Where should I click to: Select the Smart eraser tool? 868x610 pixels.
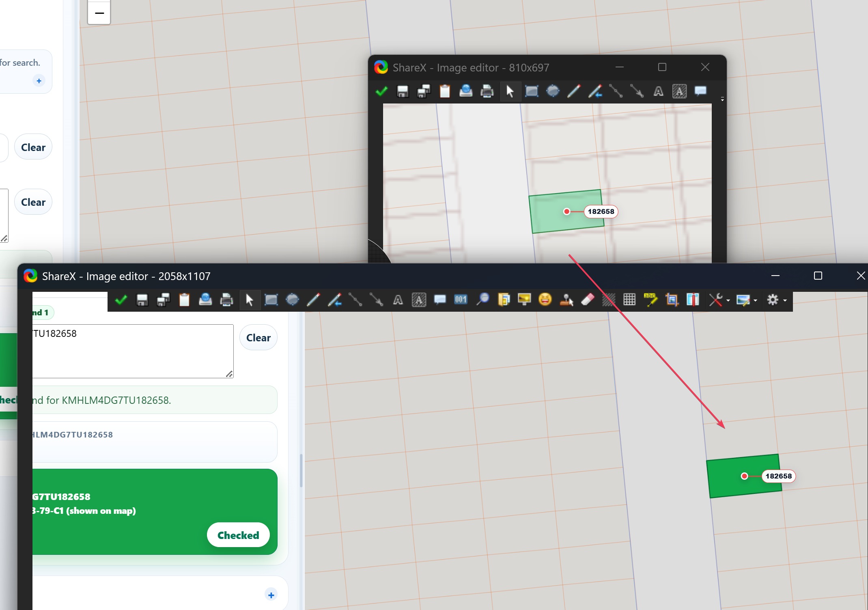tap(588, 300)
